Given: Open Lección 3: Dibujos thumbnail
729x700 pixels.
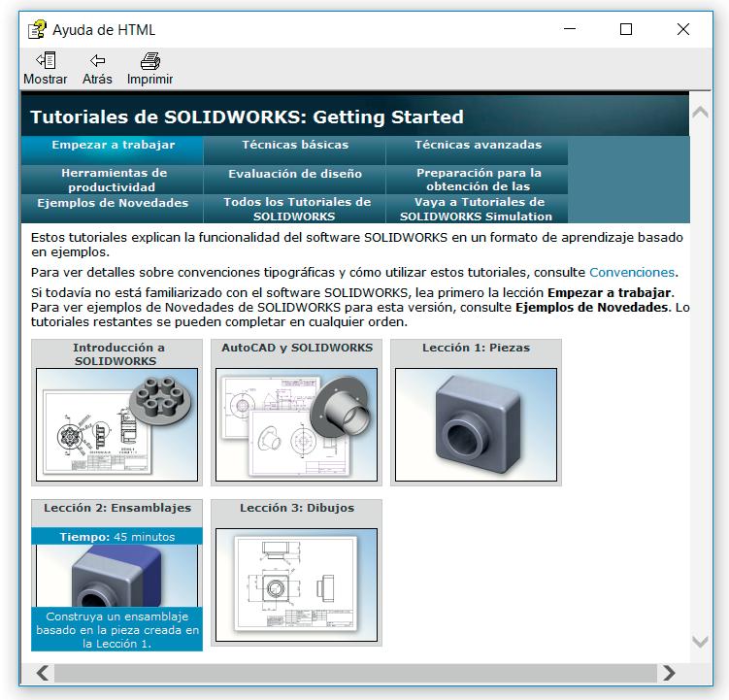Looking at the screenshot, I should (x=296, y=584).
